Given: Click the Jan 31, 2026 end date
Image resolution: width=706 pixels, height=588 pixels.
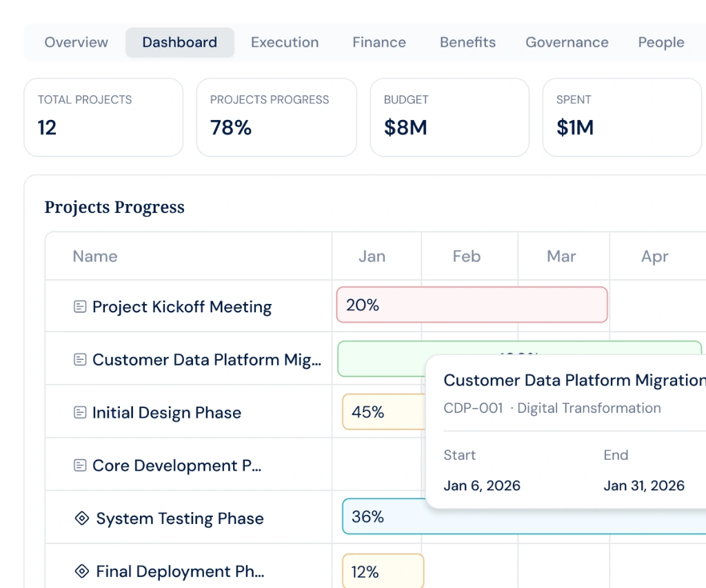Looking at the screenshot, I should tap(644, 485).
